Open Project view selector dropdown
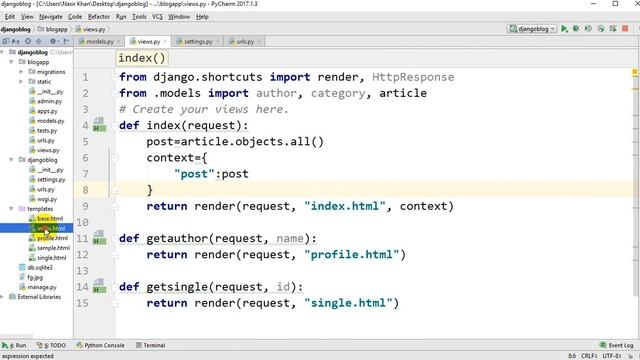 tap(12, 41)
